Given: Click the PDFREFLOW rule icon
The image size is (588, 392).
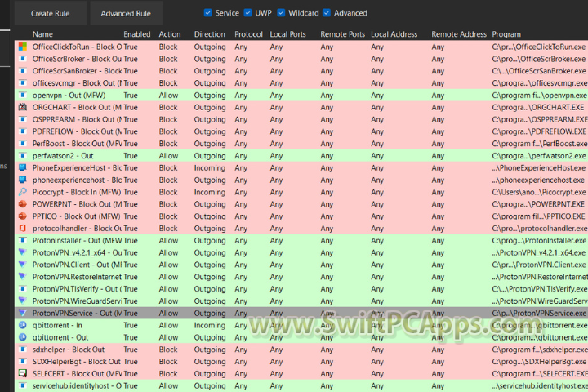Looking at the screenshot, I should (23, 131).
